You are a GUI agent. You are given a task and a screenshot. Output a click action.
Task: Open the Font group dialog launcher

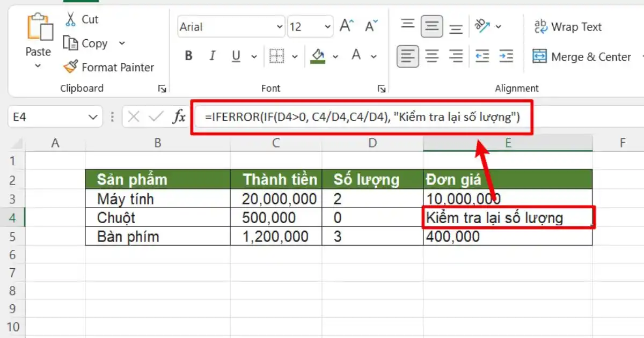[x=382, y=89]
